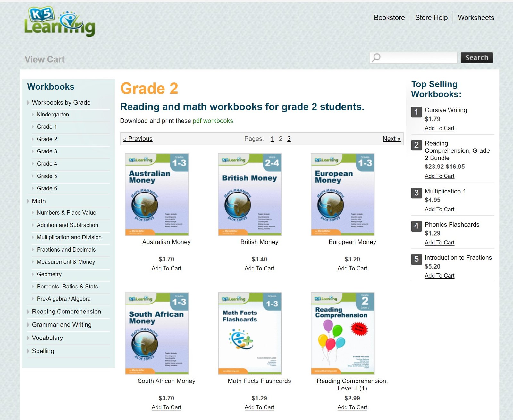
Task: Expand arrow beside Workbooks by Grade
Action: click(28, 103)
